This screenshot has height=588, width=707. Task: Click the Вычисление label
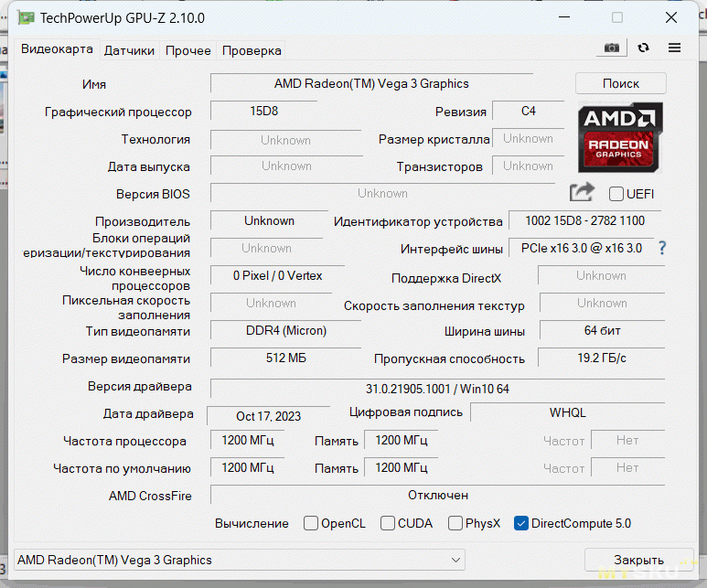point(252,523)
